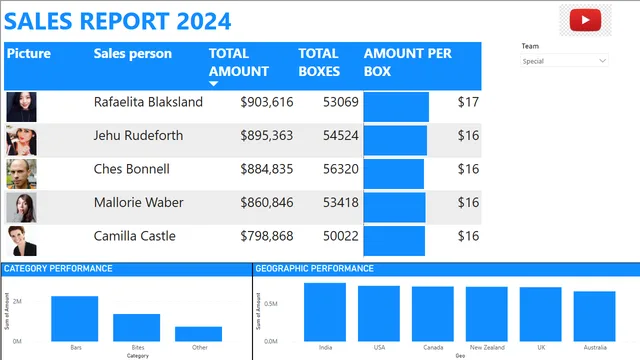The width and height of the screenshot is (640, 360).
Task: Select the India column in Geographic Performance
Action: coord(325,312)
